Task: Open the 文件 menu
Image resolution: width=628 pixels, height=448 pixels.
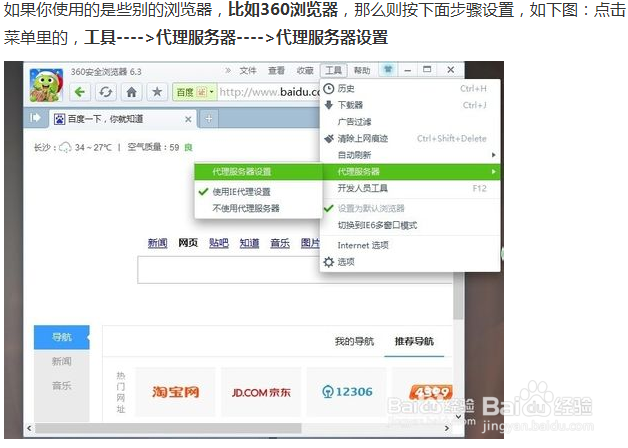Action: tap(248, 71)
